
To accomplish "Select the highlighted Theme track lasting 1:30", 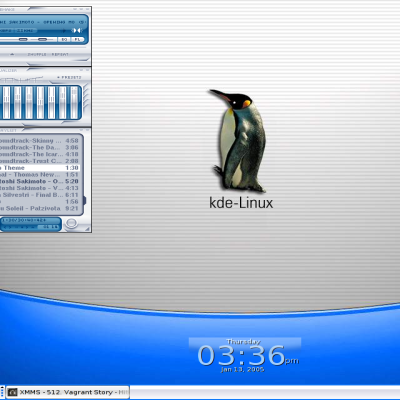I will tap(39, 168).
